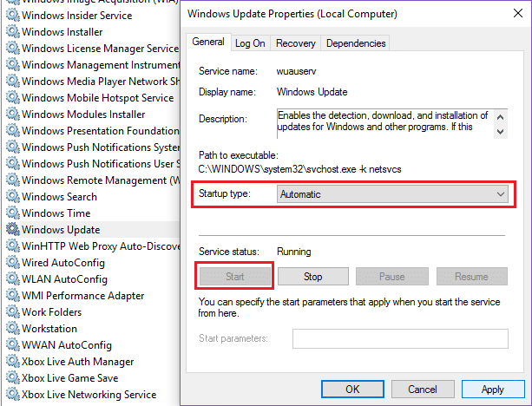Click the Pause service button
Viewport: 532px width, 406px height.
tap(392, 277)
